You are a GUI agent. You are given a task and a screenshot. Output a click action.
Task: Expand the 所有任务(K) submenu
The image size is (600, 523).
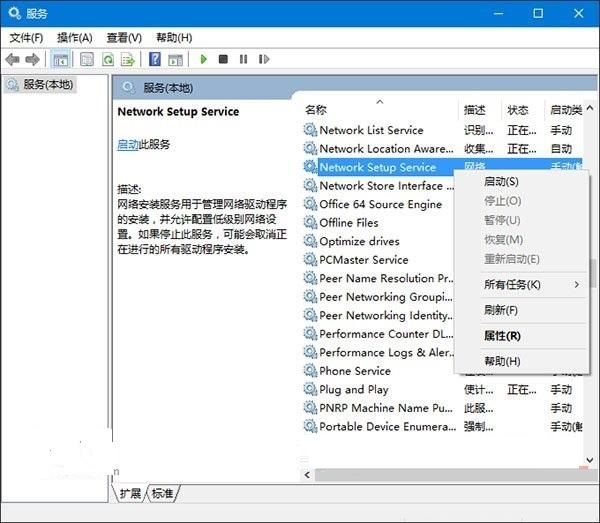pos(521,285)
